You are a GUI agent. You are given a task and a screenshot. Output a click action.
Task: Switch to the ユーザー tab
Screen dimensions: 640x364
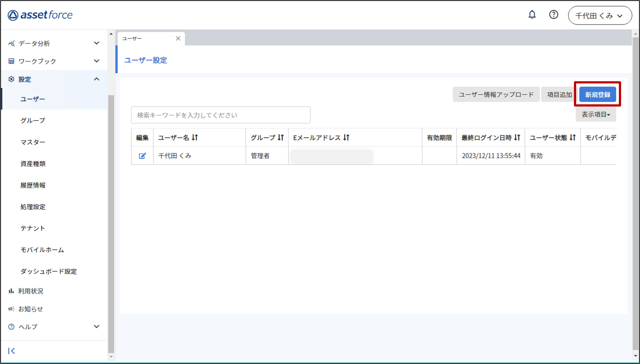click(x=132, y=38)
